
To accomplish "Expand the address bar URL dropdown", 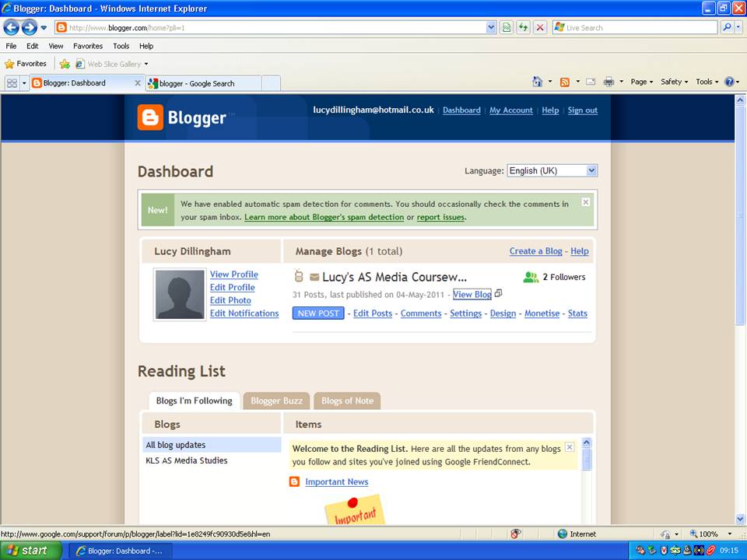I will click(x=491, y=28).
